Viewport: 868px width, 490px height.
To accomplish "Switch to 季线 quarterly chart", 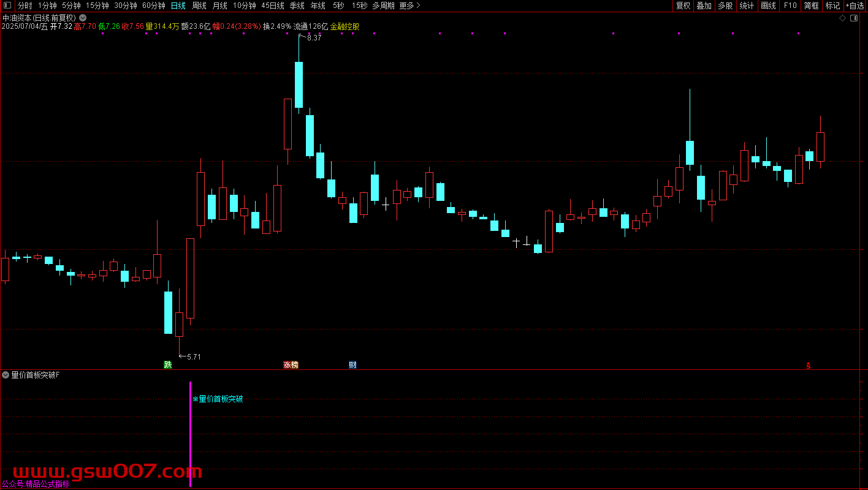I will pos(297,6).
